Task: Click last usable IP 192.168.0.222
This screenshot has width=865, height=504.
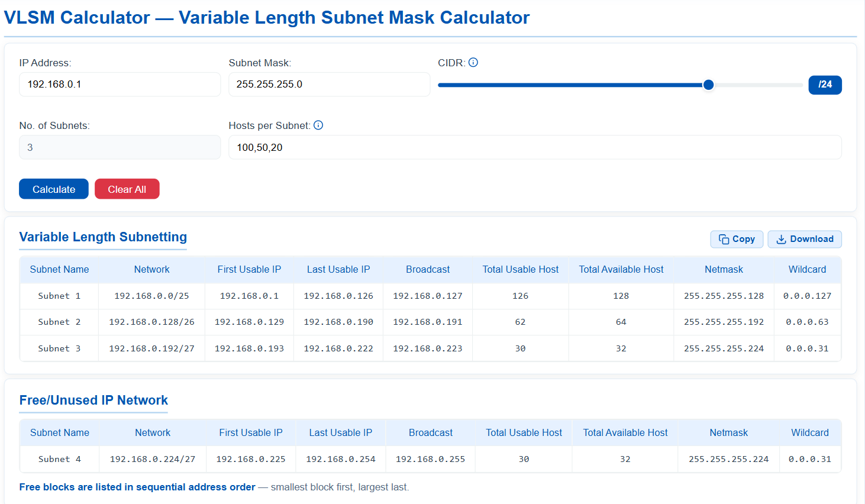Action: click(338, 348)
